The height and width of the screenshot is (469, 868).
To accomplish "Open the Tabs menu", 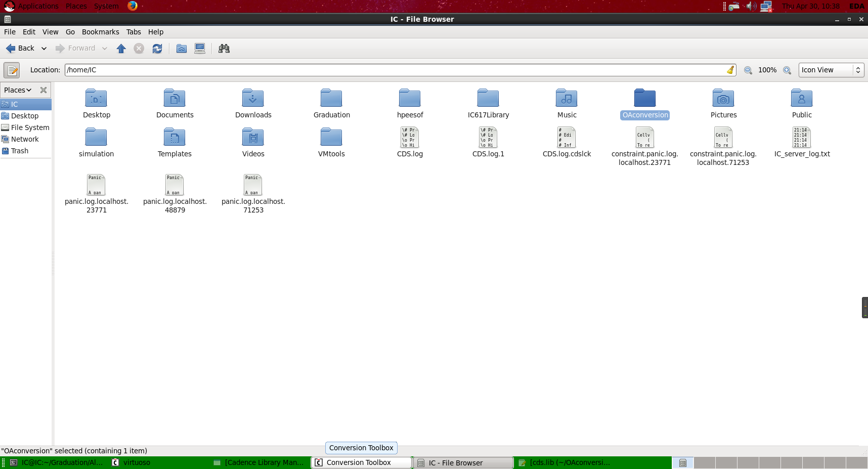I will click(134, 32).
